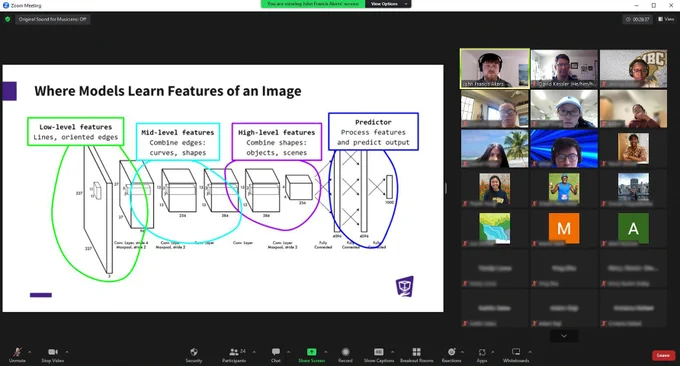Image resolution: width=680 pixels, height=366 pixels.
Task: Click the Predictor box on slide
Action: tap(373, 132)
